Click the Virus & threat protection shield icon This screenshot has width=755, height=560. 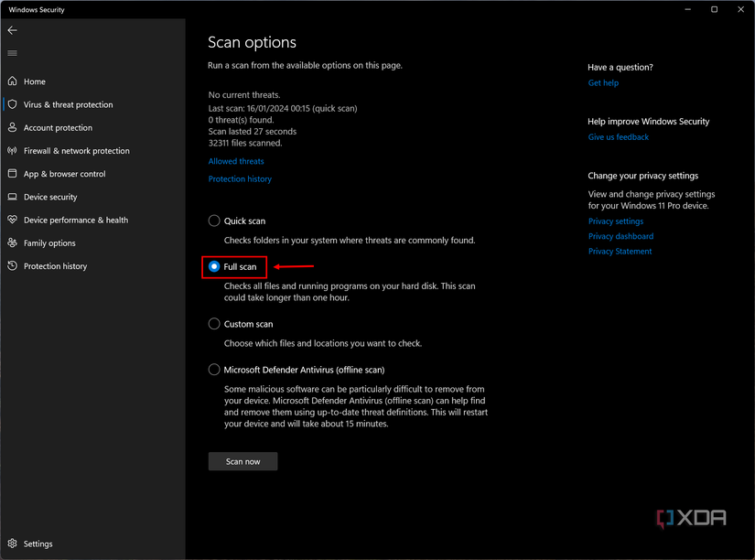[x=13, y=104]
